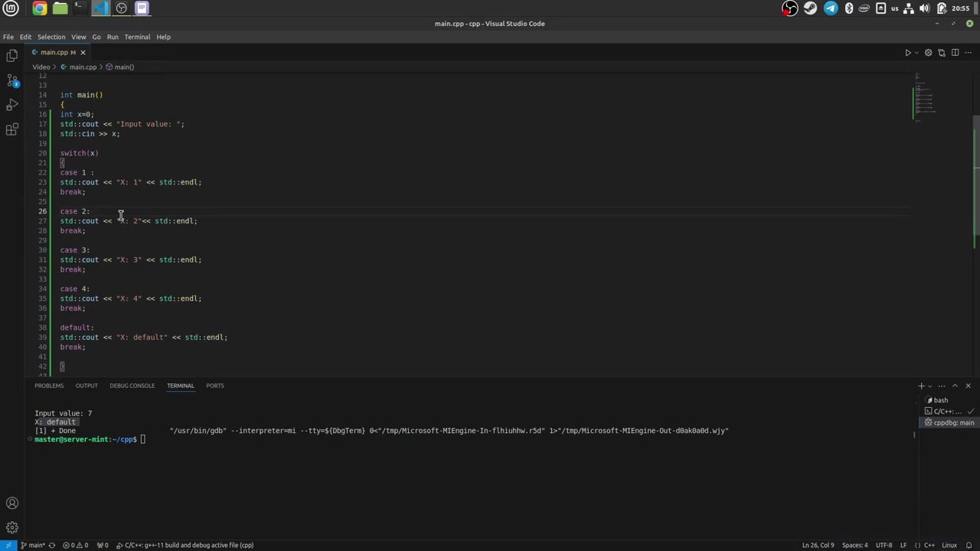Click Spaces: 4 indentation in status bar

854,545
